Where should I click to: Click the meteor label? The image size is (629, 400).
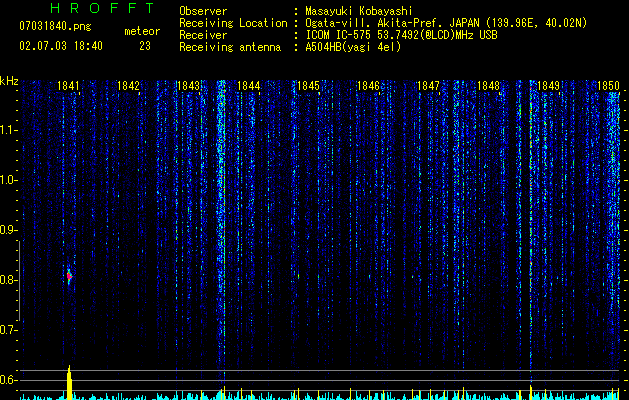pos(142,31)
